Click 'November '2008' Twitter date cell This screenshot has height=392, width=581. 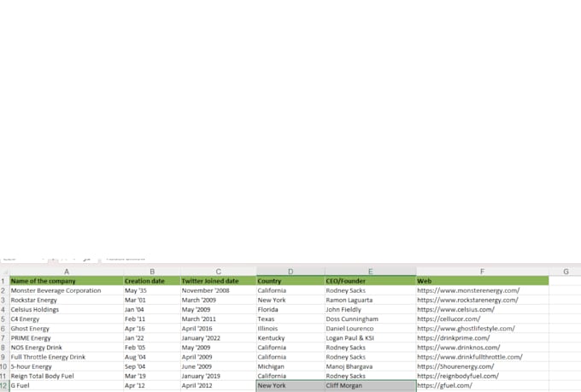[218, 290]
